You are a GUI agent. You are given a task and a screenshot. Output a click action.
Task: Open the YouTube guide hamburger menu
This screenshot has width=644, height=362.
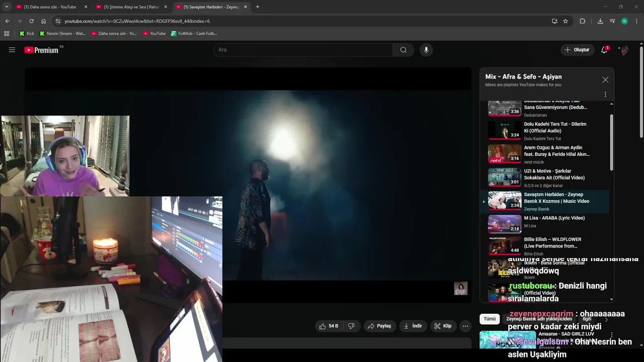(12, 50)
